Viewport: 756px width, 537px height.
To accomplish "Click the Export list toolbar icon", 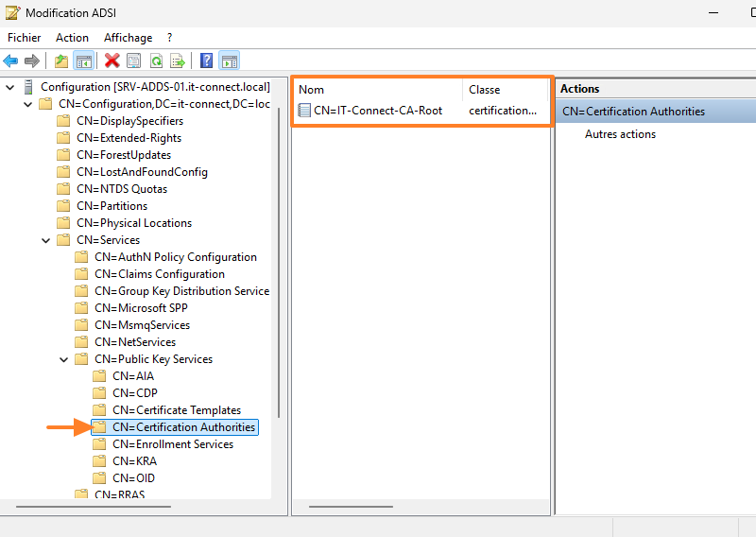I will pyautogui.click(x=177, y=61).
